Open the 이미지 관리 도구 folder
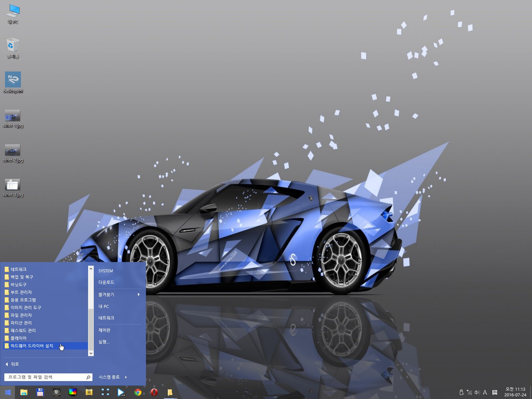The image size is (532, 399). point(46,308)
